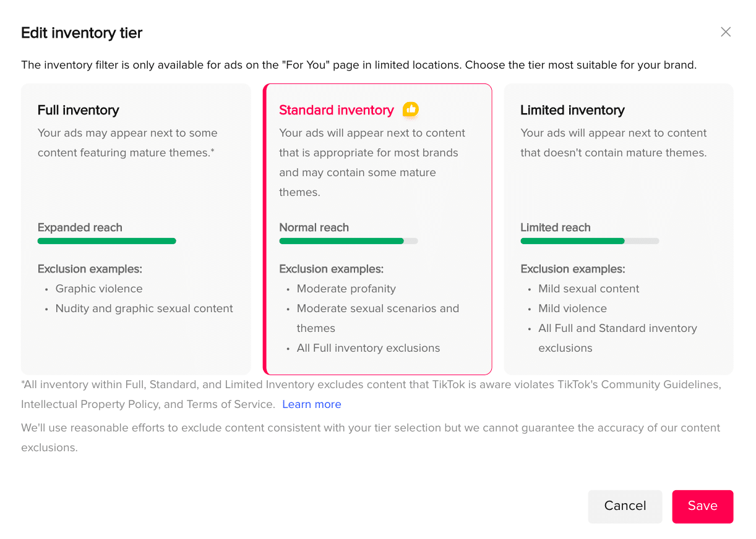
Task: Click the Expanded reach progress bar
Action: point(106,241)
